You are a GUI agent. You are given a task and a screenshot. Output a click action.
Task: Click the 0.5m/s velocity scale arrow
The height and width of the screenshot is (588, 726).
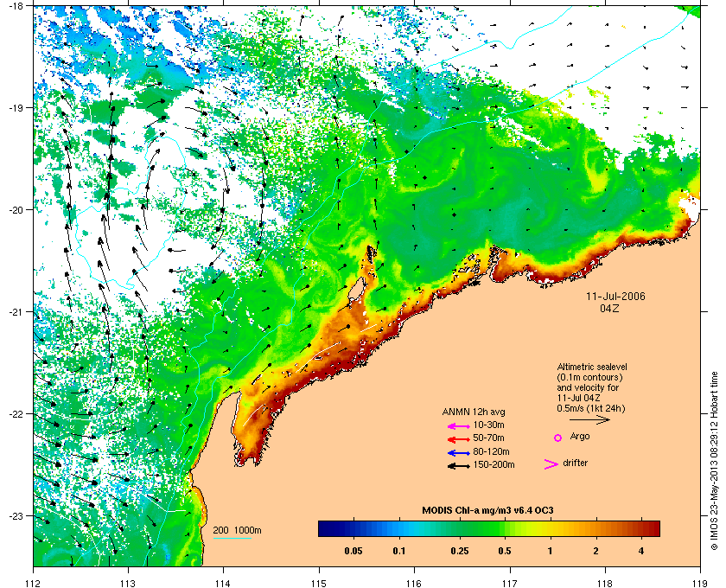[x=589, y=420]
